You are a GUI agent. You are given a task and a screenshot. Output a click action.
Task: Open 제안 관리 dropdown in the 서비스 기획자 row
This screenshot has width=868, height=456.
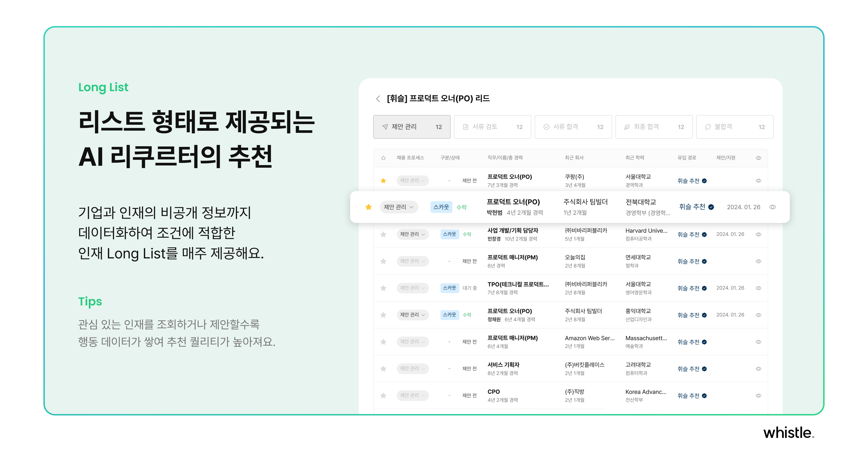(413, 369)
